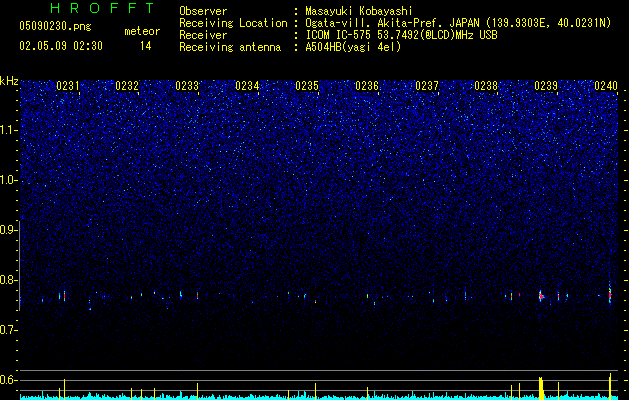This screenshot has width=629, height=400.
Task: Click the ICOM IC-575 receiver text
Action: coord(401,35)
